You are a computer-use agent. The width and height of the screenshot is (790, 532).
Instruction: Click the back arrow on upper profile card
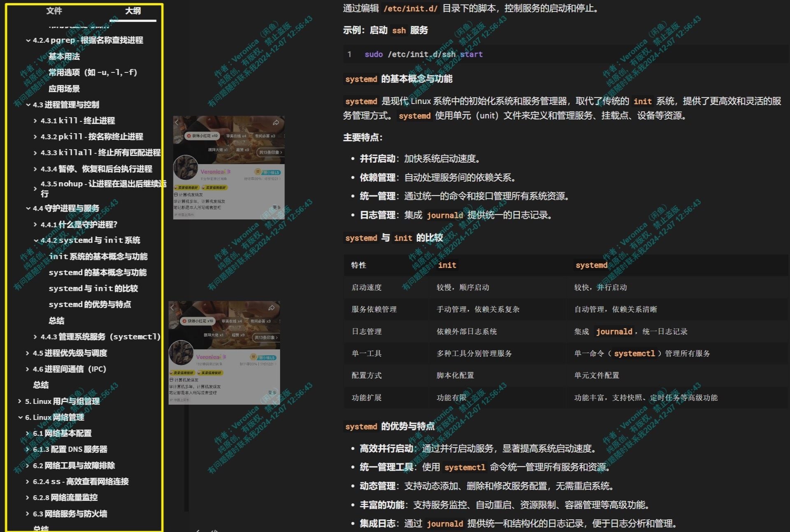[177, 123]
